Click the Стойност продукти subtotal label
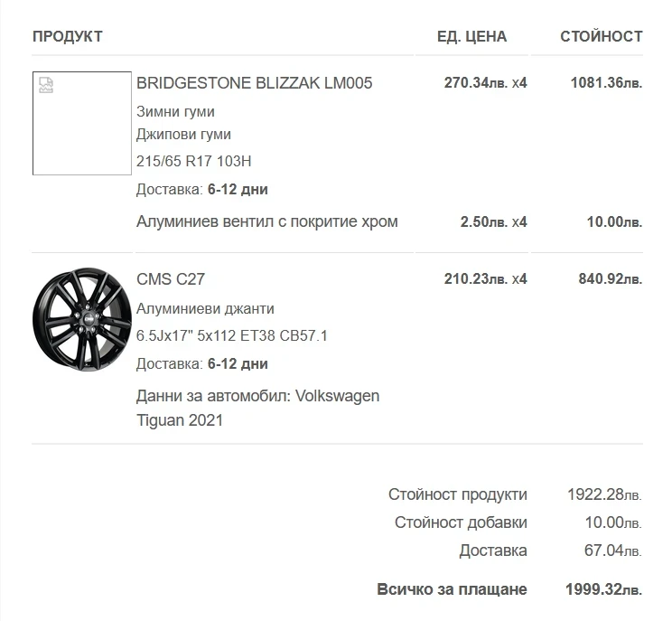The image size is (672, 621). [457, 494]
